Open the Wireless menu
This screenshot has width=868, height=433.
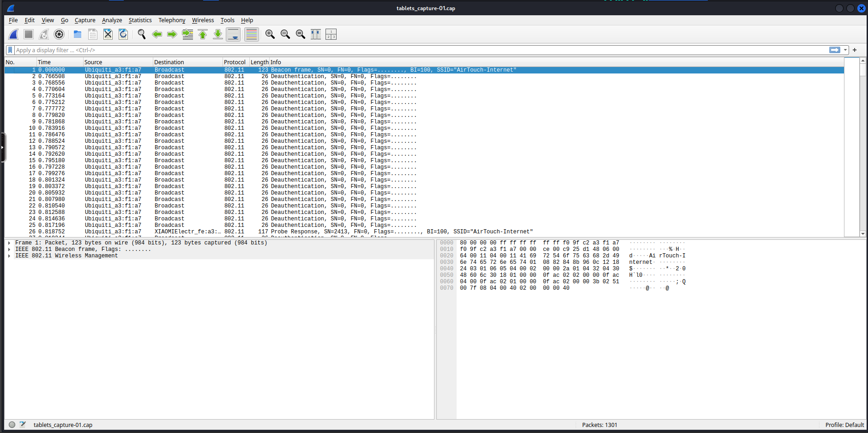203,20
